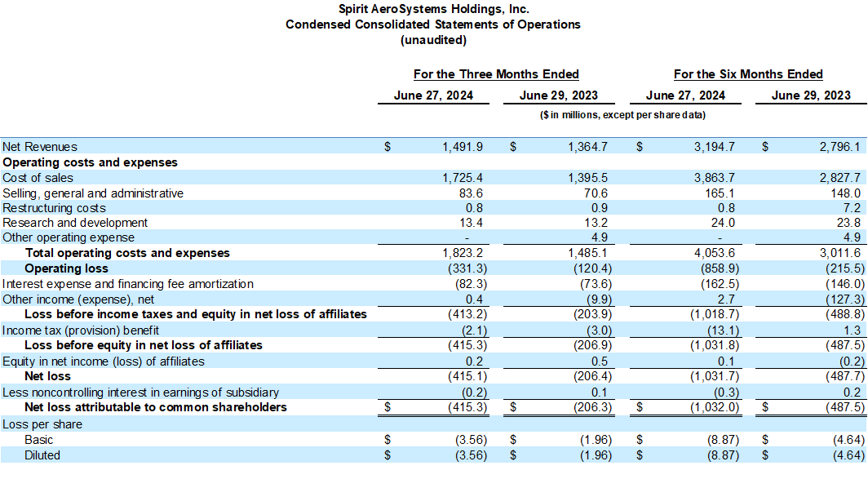868x479 pixels.
Task: Click the Basic loss per share label
Action: 39,440
